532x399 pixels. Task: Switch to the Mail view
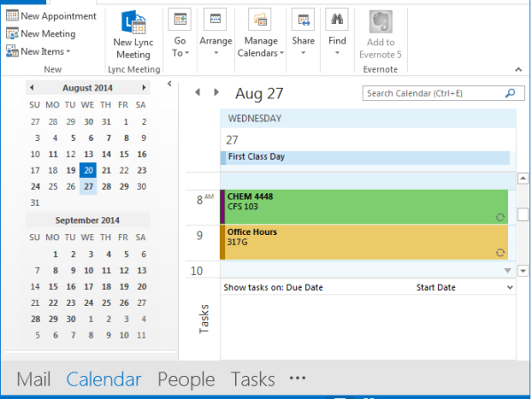[34, 379]
